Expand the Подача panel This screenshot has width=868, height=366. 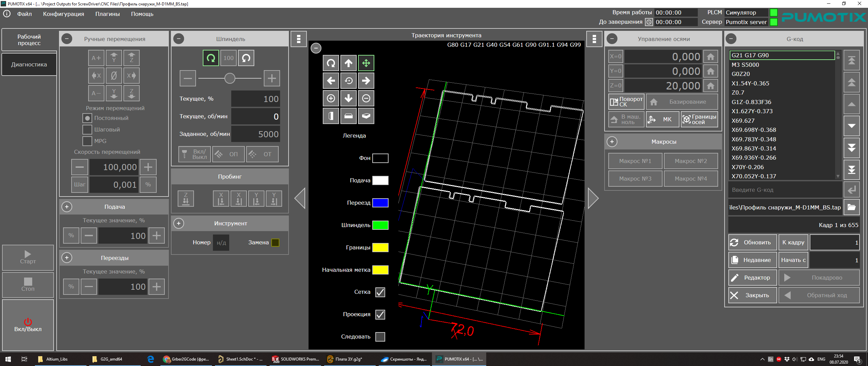coord(67,207)
